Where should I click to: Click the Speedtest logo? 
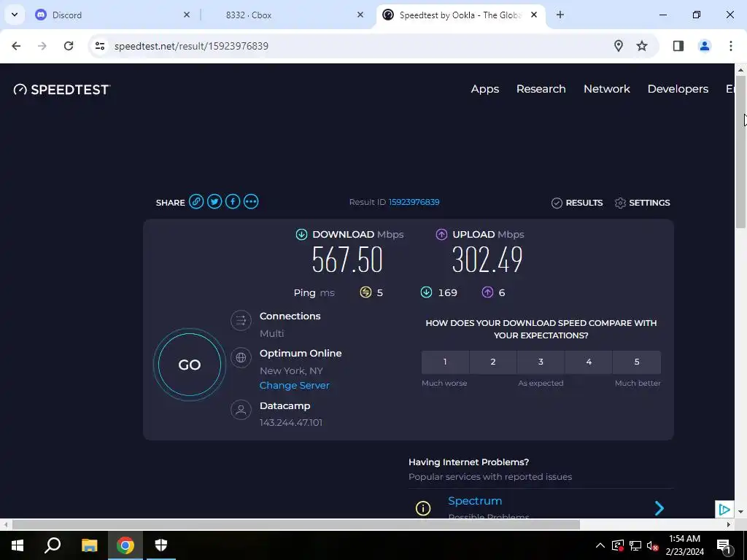pos(62,90)
